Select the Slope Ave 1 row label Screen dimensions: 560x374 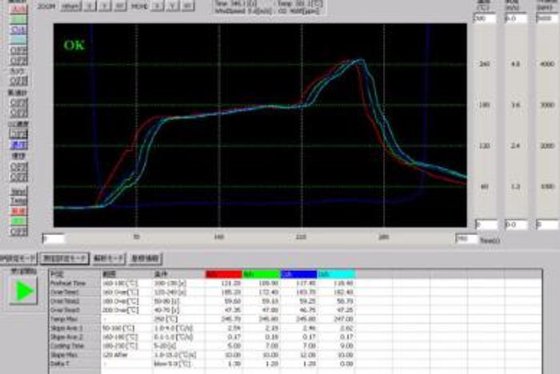[66, 328]
